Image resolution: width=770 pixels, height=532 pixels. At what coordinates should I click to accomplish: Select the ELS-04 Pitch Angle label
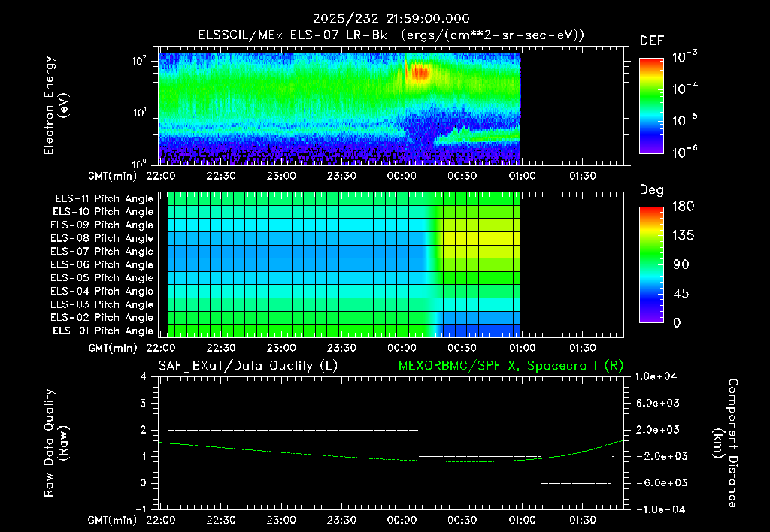102,291
